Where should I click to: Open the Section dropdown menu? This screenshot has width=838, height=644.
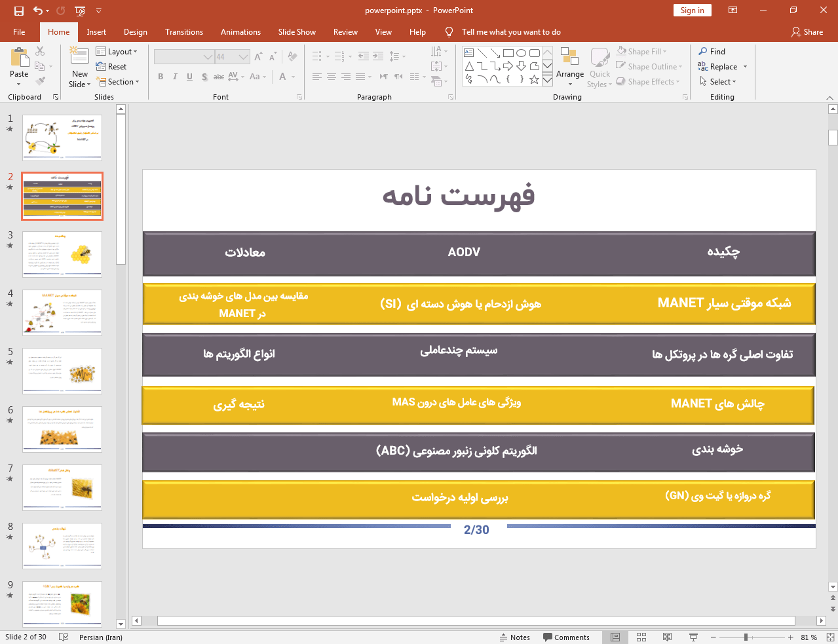click(119, 82)
